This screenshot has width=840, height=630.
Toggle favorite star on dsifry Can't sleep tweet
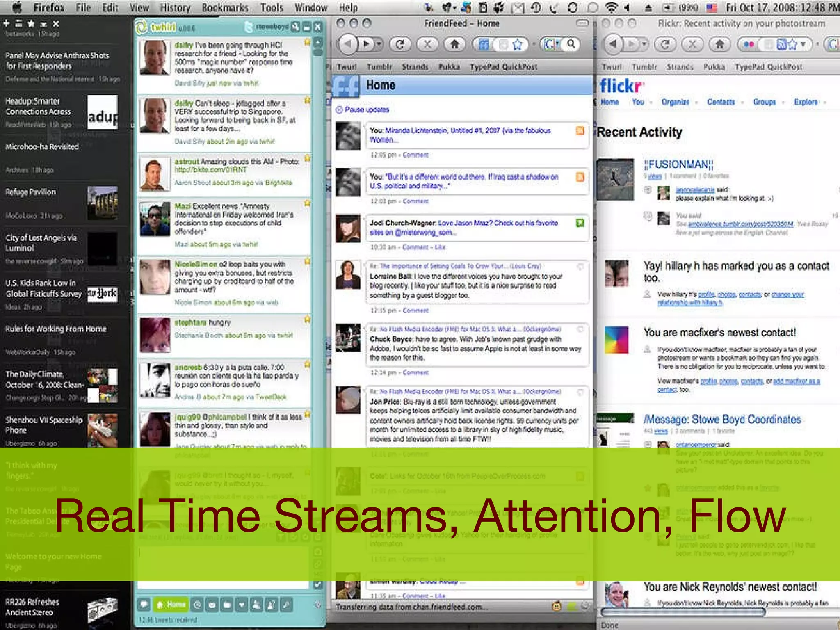[307, 100]
